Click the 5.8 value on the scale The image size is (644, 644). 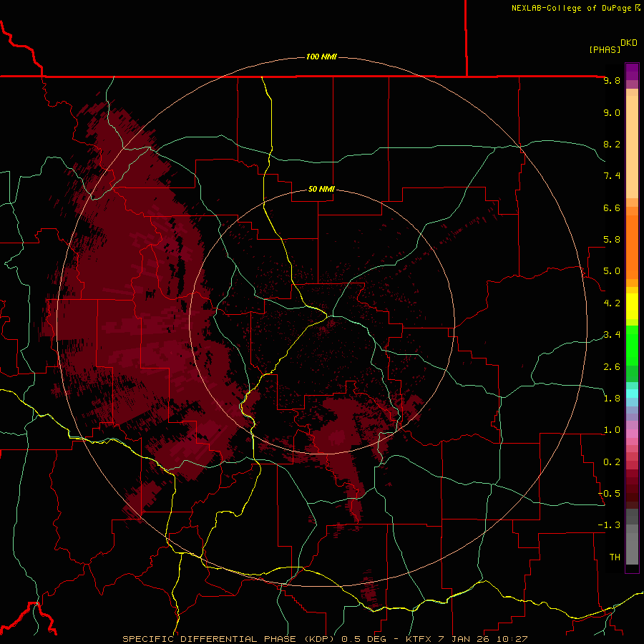612,240
